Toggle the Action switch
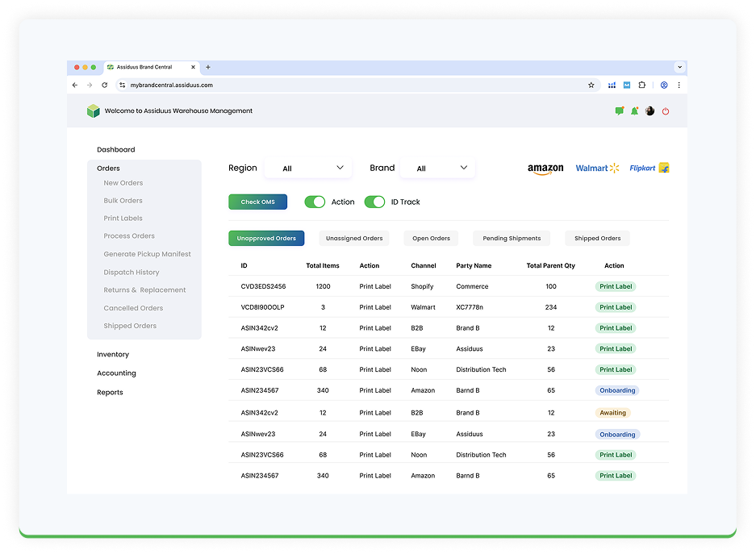 click(x=315, y=202)
